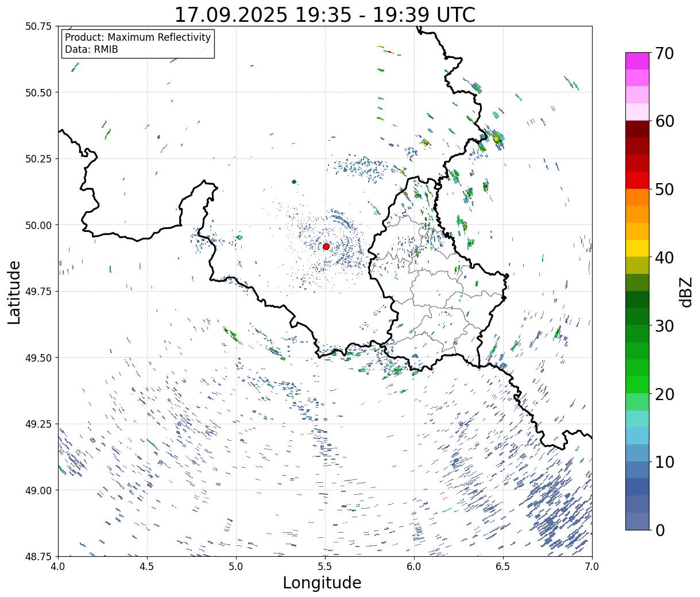
Task: Click the latitude tick label 49.25
Action: point(38,424)
